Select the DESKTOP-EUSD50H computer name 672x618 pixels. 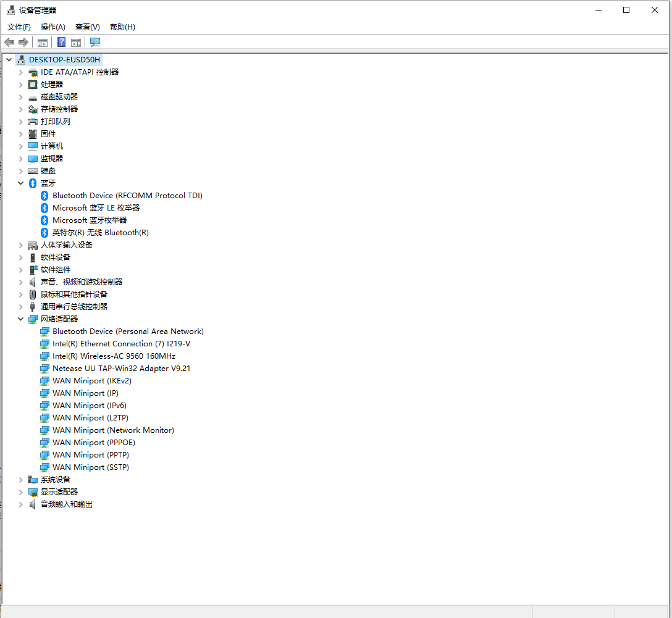point(64,59)
